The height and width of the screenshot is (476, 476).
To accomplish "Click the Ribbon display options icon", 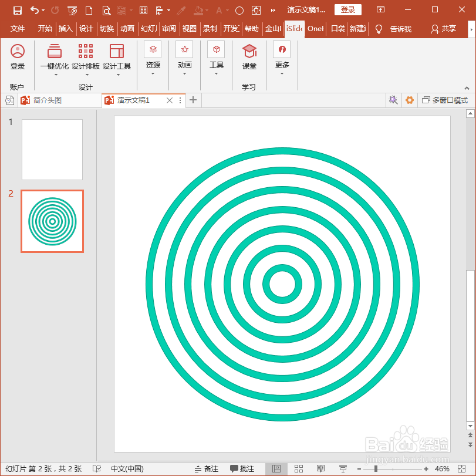I will tap(380, 10).
